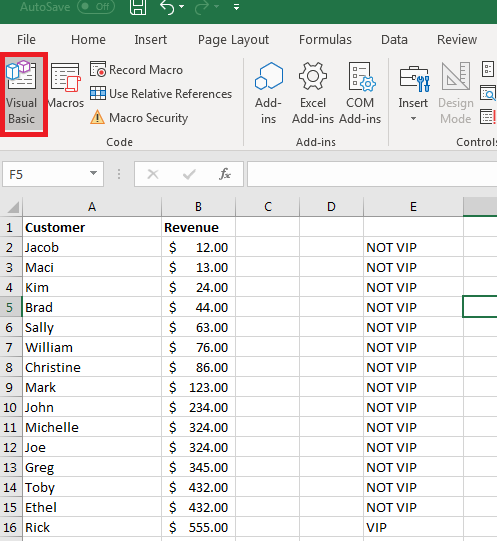Viewport: 497px width, 541px height.
Task: Undo the last action
Action: (x=167, y=7)
